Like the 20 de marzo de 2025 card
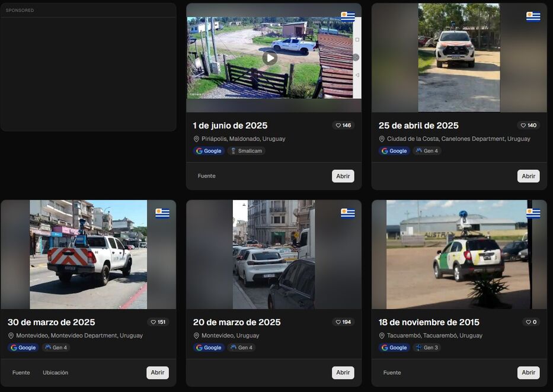The image size is (553, 392). [343, 322]
